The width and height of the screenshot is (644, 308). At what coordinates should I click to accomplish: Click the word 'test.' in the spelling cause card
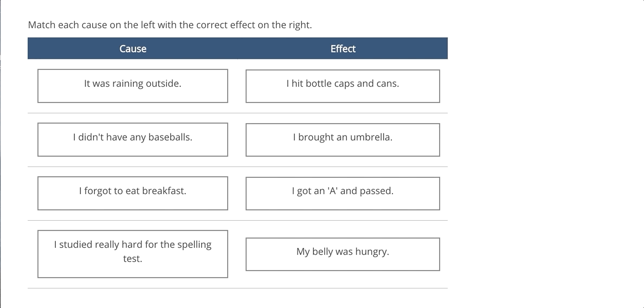pos(133,259)
